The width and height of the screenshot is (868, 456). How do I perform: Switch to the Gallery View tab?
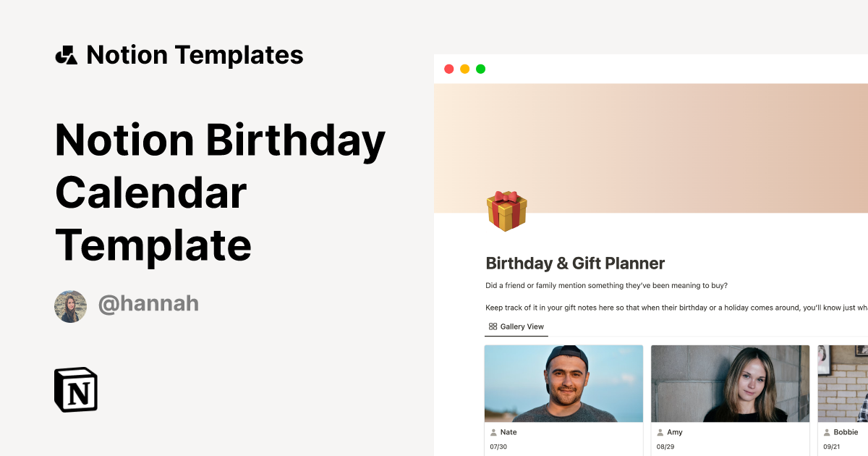click(516, 326)
